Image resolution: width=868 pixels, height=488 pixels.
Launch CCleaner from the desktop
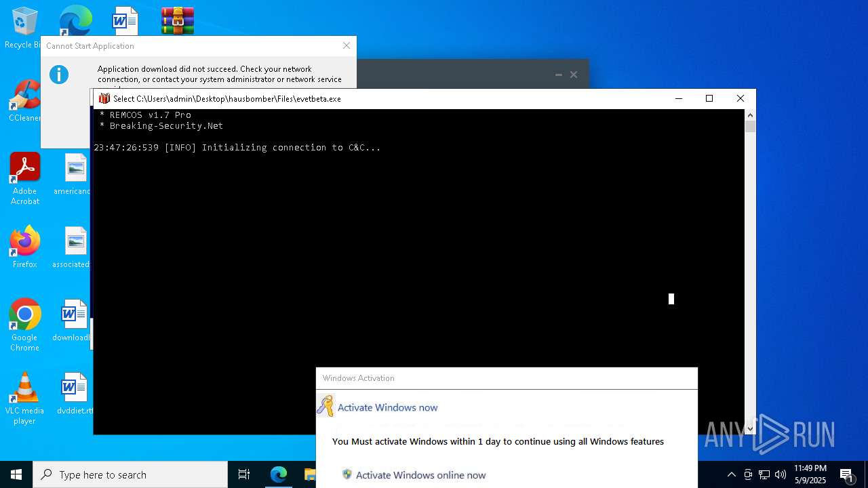coord(24,101)
